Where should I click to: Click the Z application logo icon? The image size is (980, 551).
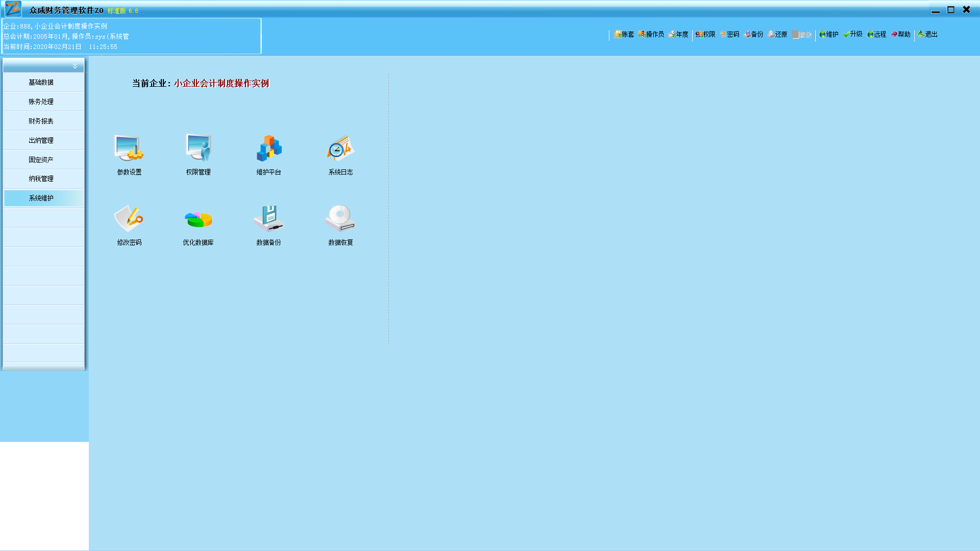tap(13, 9)
